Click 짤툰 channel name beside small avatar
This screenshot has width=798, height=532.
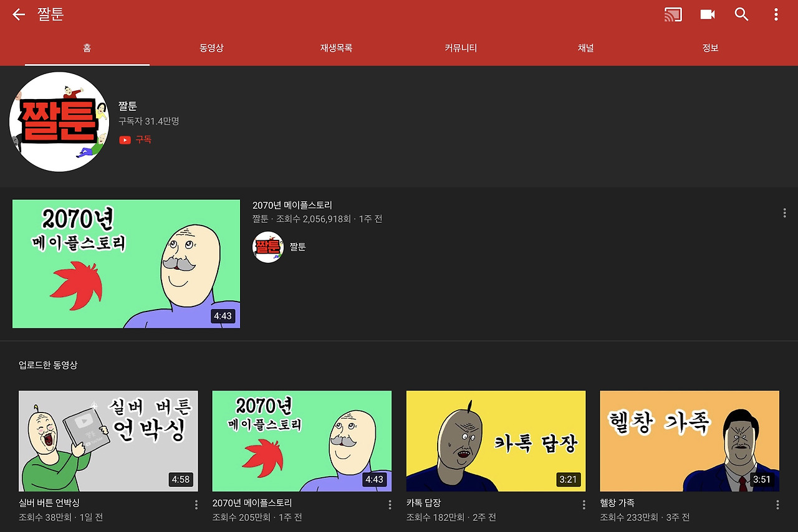pyautogui.click(x=298, y=247)
